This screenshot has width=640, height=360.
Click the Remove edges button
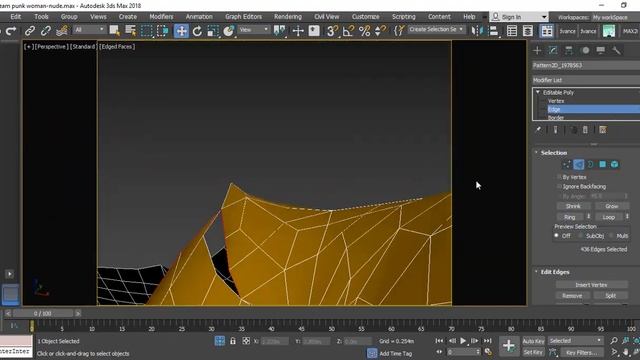[x=572, y=296]
